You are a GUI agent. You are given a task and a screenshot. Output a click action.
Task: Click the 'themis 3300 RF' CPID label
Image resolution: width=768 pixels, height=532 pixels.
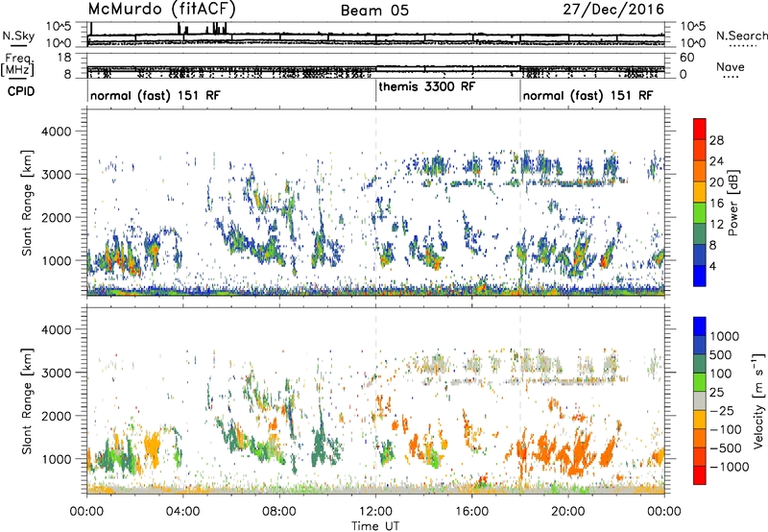(426, 87)
